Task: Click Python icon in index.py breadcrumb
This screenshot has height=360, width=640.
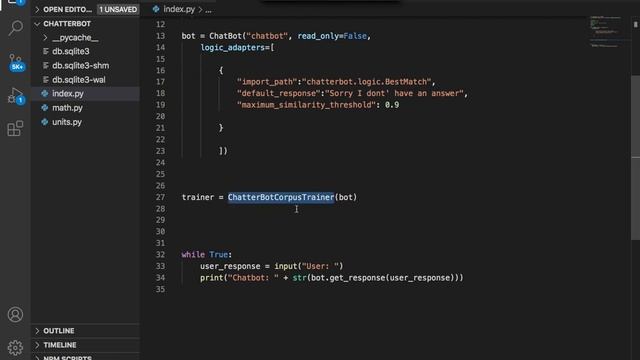Action: [x=156, y=9]
